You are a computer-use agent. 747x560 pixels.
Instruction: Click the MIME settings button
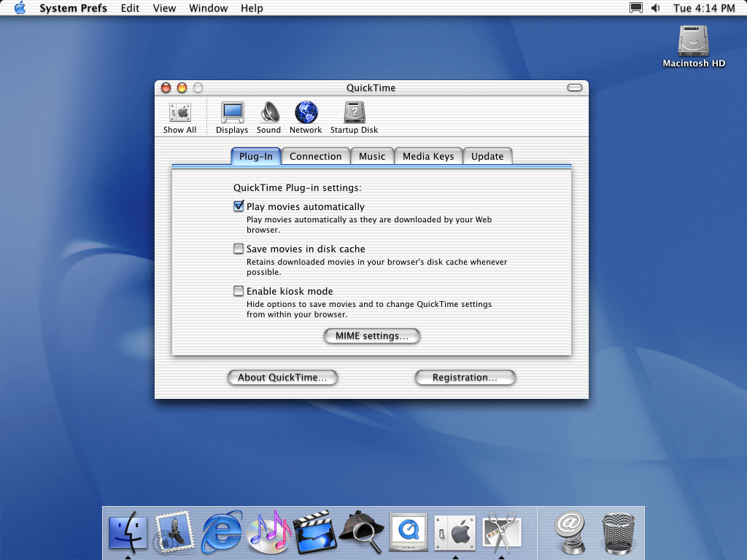372,336
